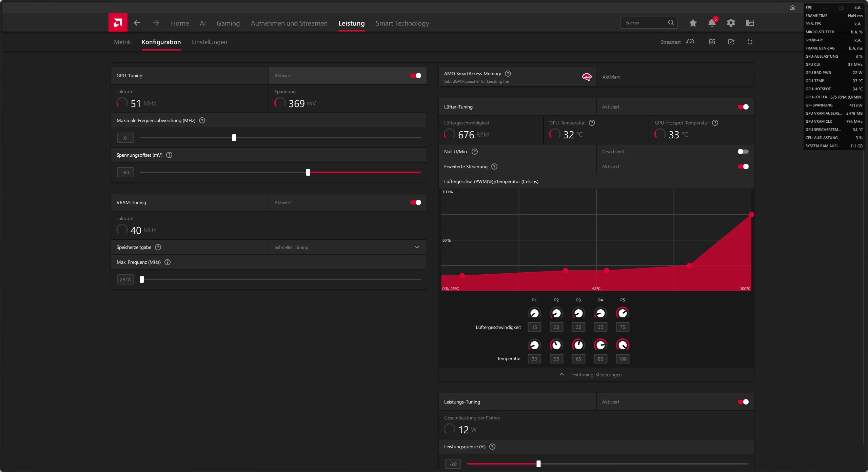
Task: Open the Metrik sub-tab
Action: [122, 42]
